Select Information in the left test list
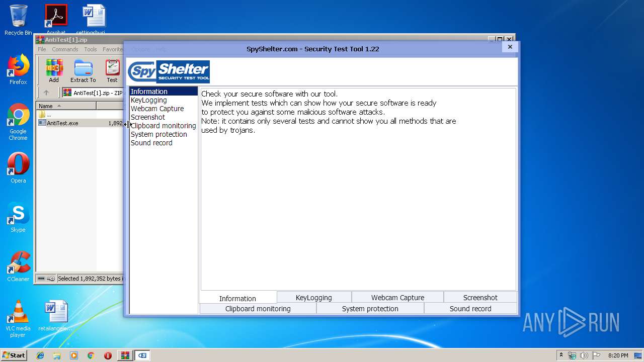 (x=163, y=92)
